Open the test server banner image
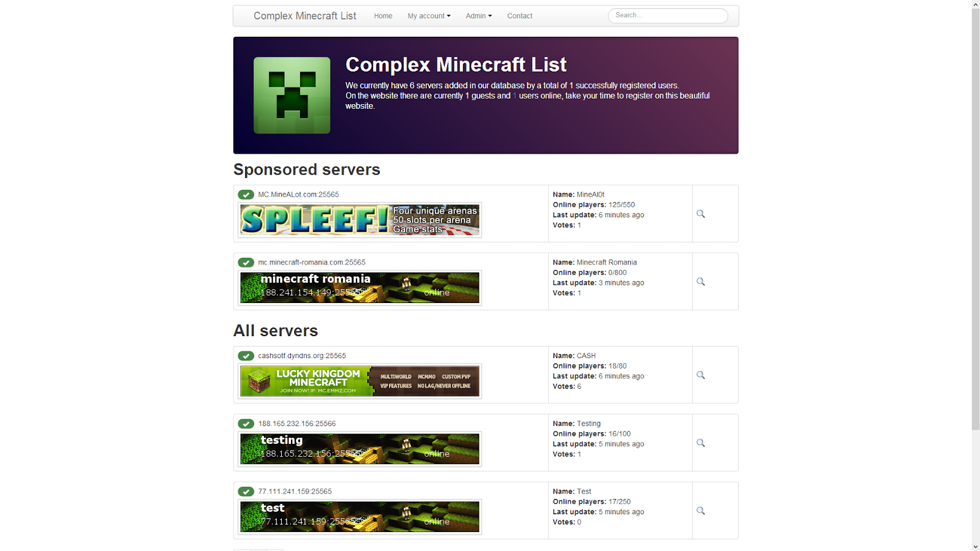 tap(360, 517)
